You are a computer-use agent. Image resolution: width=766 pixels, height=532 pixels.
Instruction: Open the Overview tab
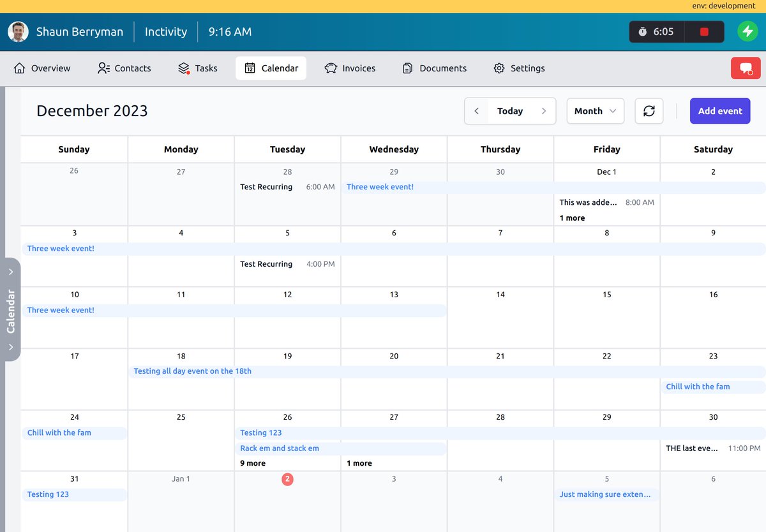[x=42, y=68]
